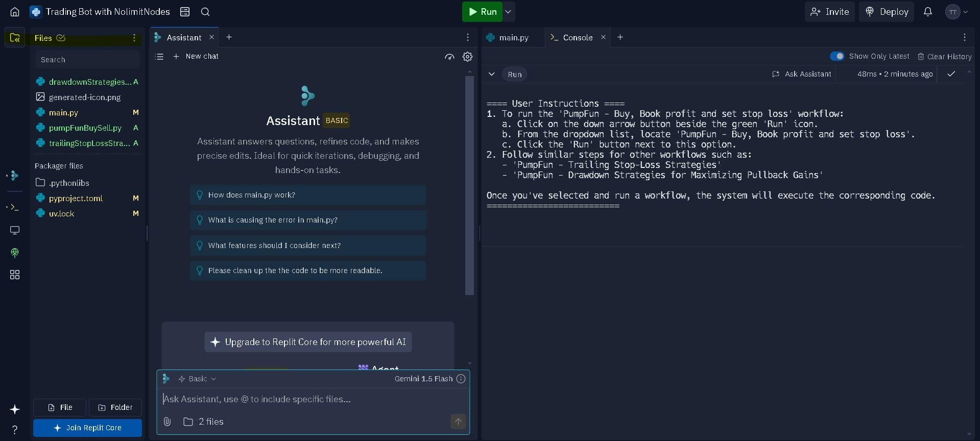Open pumpFunBuySell.py file
Screen dimensions: 980x441
[87, 128]
